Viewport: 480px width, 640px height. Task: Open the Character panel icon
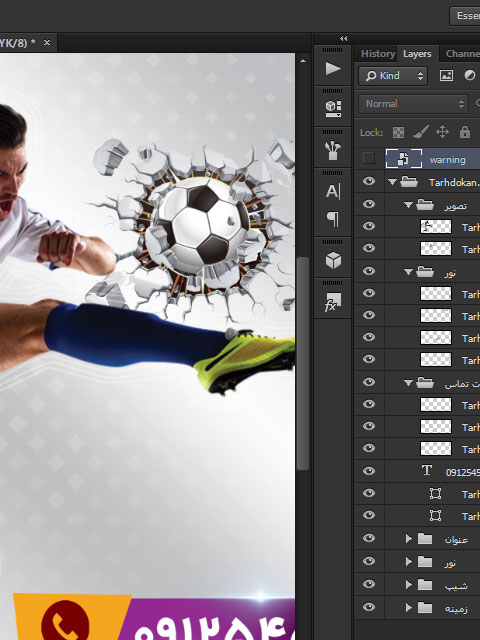[333, 191]
